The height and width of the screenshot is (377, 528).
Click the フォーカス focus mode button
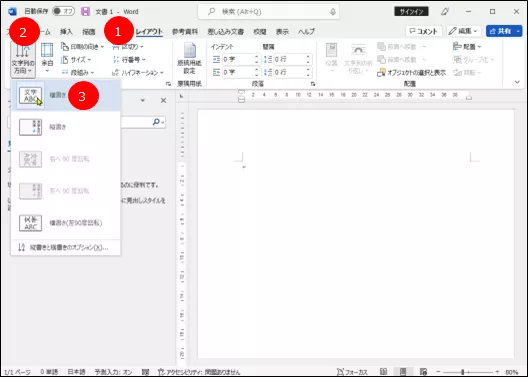point(352,372)
